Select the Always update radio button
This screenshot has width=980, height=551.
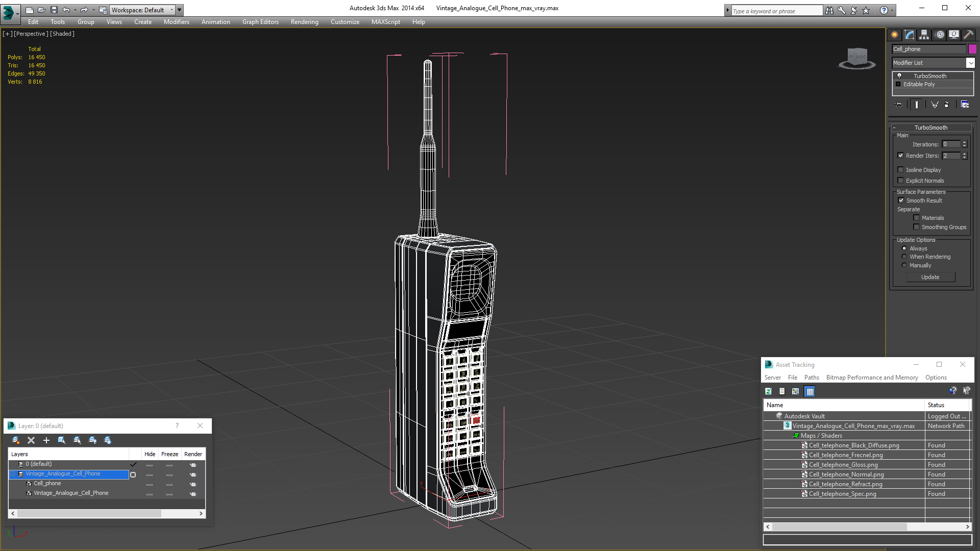pos(904,248)
